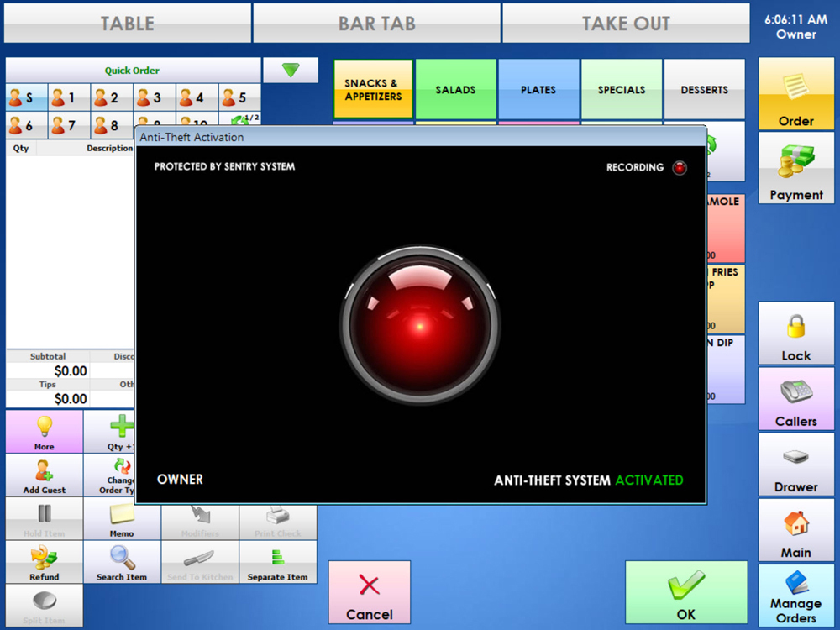Click the Separate Item button
Image resolution: width=840 pixels, height=630 pixels.
tap(278, 562)
